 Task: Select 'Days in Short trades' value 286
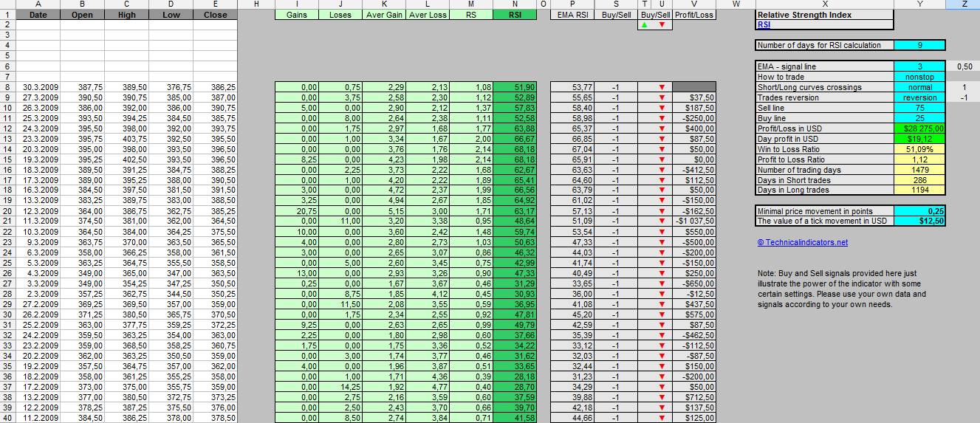(919, 180)
